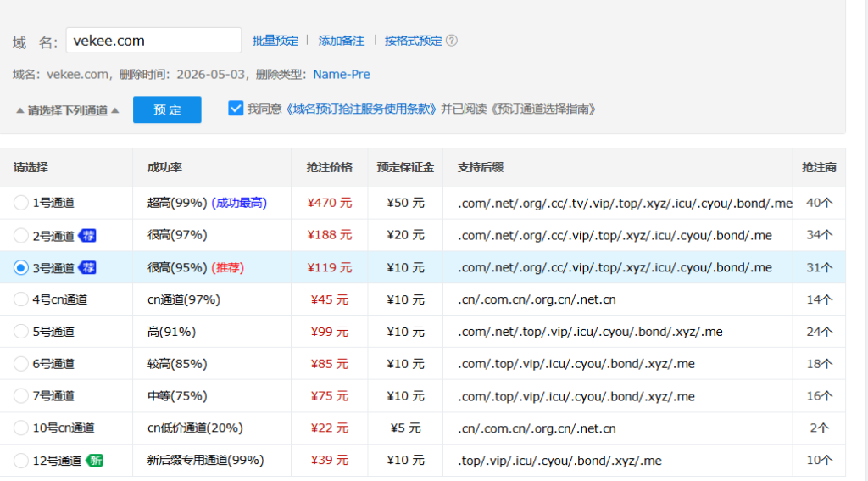Click the 18个 registrar count
The height and width of the screenshot is (481, 868).
point(819,364)
